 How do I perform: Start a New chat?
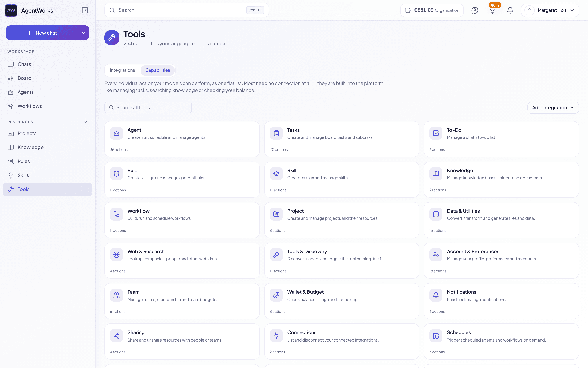42,33
